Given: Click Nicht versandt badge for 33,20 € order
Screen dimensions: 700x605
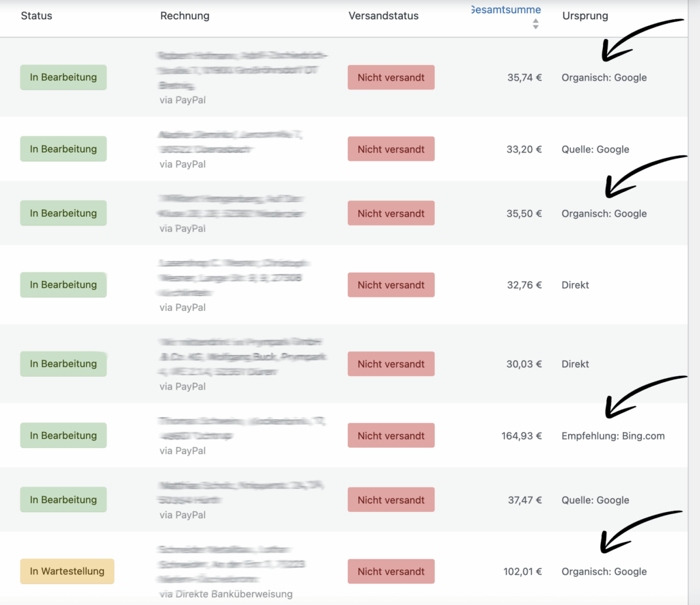Looking at the screenshot, I should pos(391,149).
